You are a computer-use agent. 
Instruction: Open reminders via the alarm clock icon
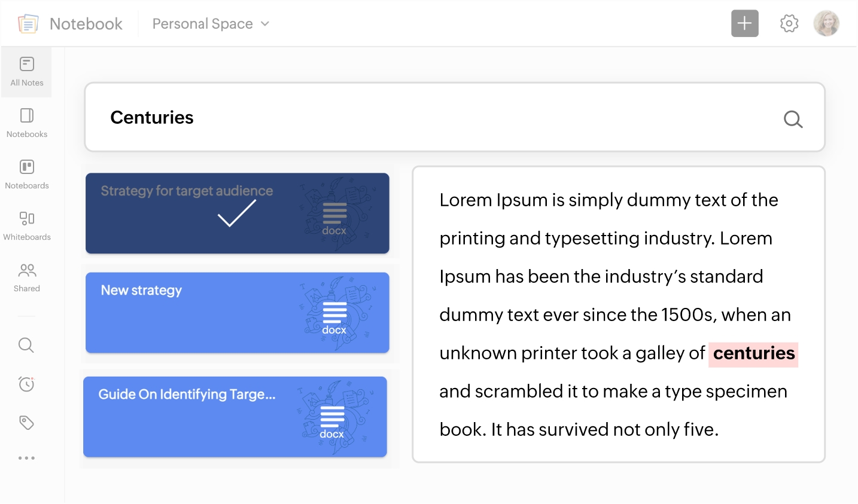click(26, 384)
